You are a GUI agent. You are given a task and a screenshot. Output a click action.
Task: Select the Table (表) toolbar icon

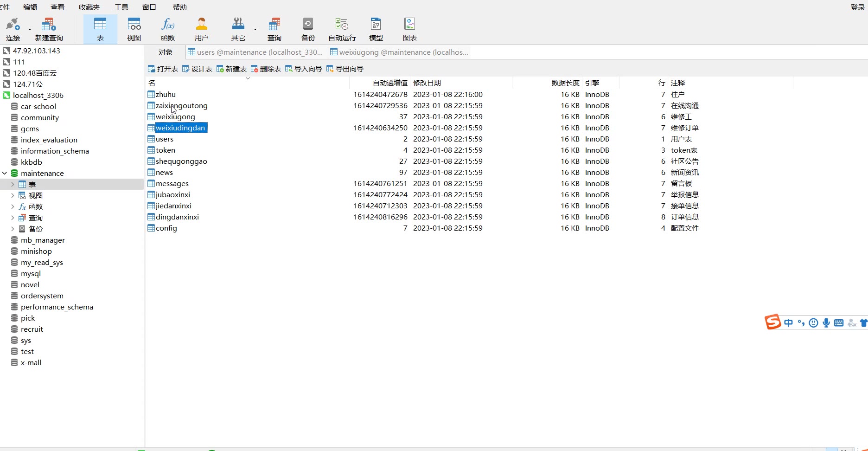point(100,29)
